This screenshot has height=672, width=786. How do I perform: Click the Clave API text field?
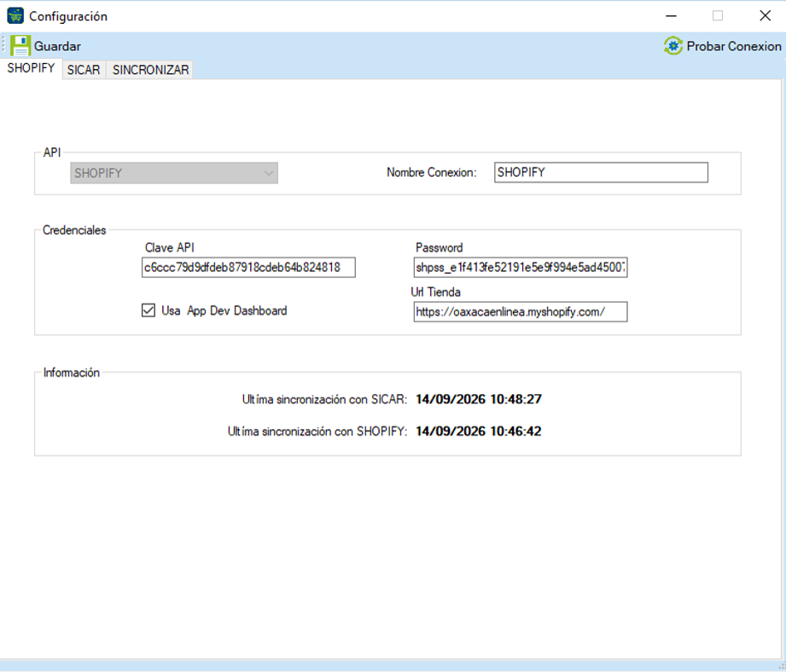coord(248,268)
